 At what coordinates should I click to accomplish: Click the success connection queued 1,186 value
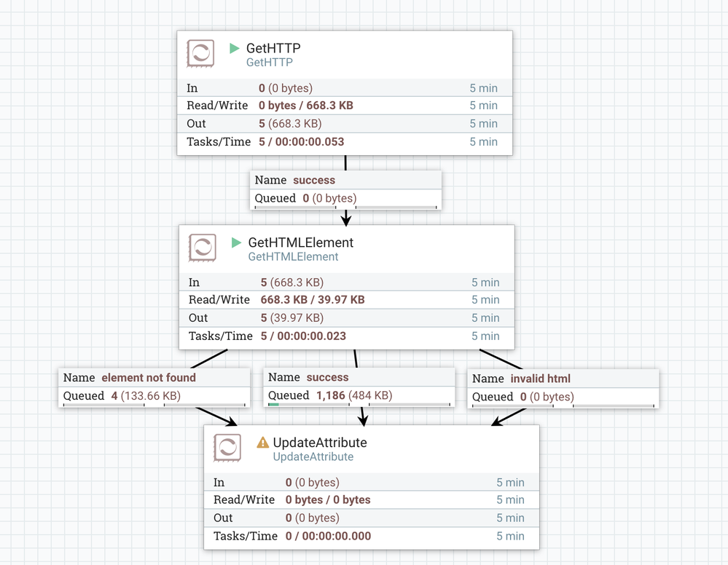353,395
